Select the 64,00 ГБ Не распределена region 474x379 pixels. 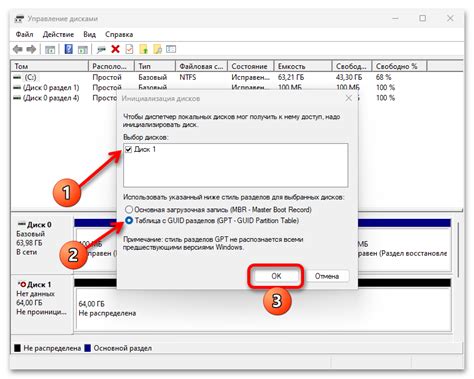click(263, 309)
